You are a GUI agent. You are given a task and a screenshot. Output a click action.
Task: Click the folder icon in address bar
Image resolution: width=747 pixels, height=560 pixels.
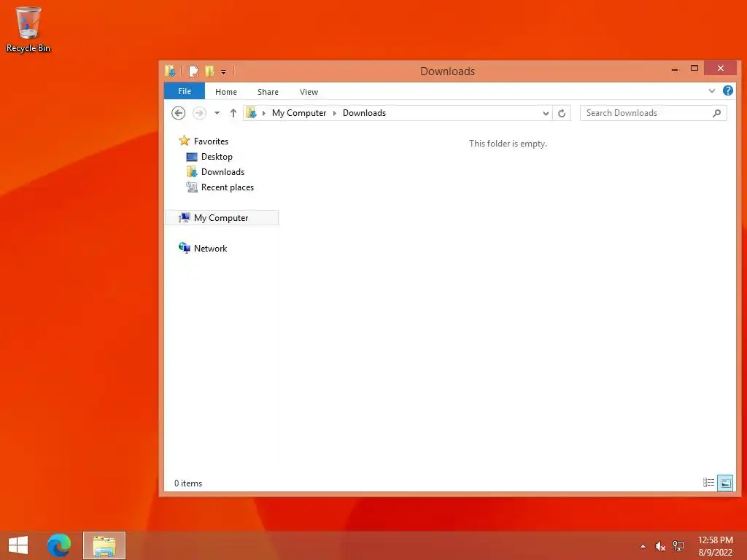tap(251, 113)
